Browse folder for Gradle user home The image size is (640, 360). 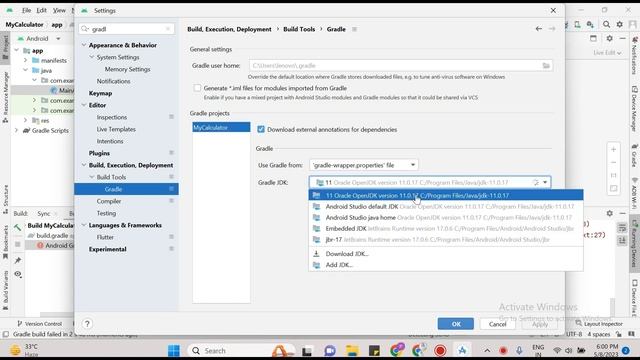(546, 65)
